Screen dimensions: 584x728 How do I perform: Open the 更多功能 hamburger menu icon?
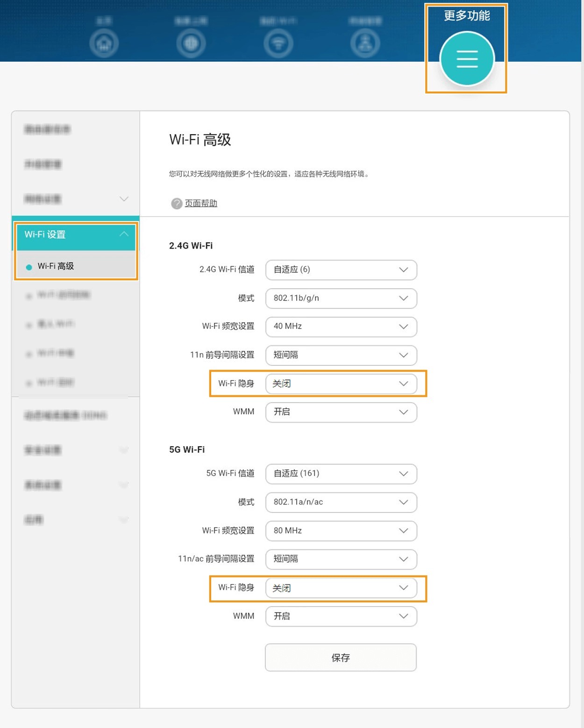point(466,59)
